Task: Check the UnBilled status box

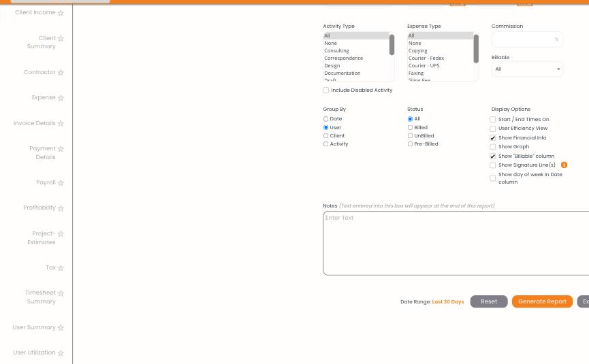Action: 410,136
